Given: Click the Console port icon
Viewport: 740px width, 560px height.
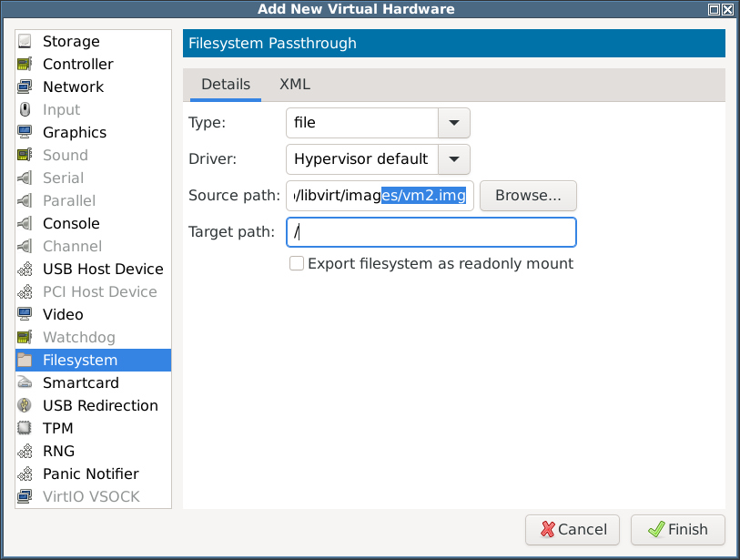Looking at the screenshot, I should point(25,223).
